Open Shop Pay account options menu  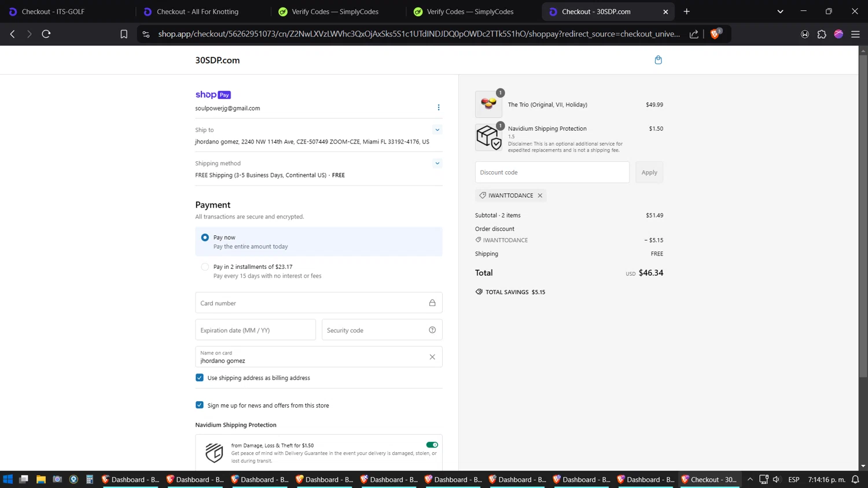(x=438, y=108)
